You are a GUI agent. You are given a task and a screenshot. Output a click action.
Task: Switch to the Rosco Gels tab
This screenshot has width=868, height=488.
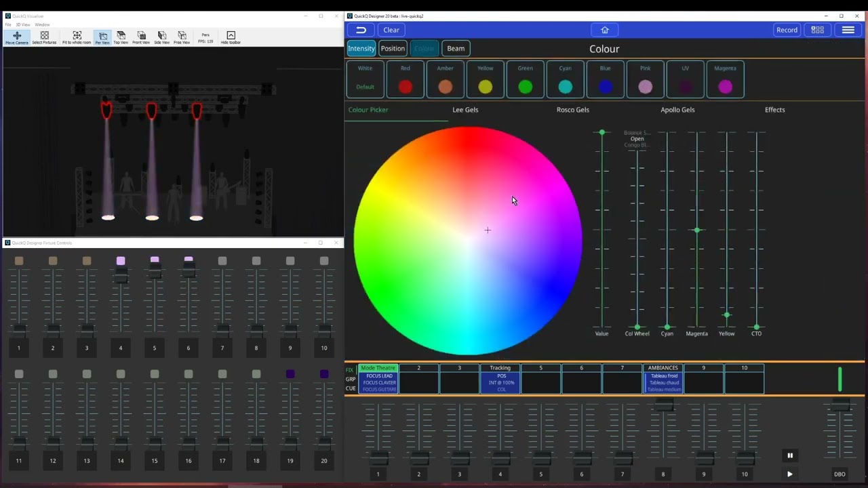click(573, 110)
